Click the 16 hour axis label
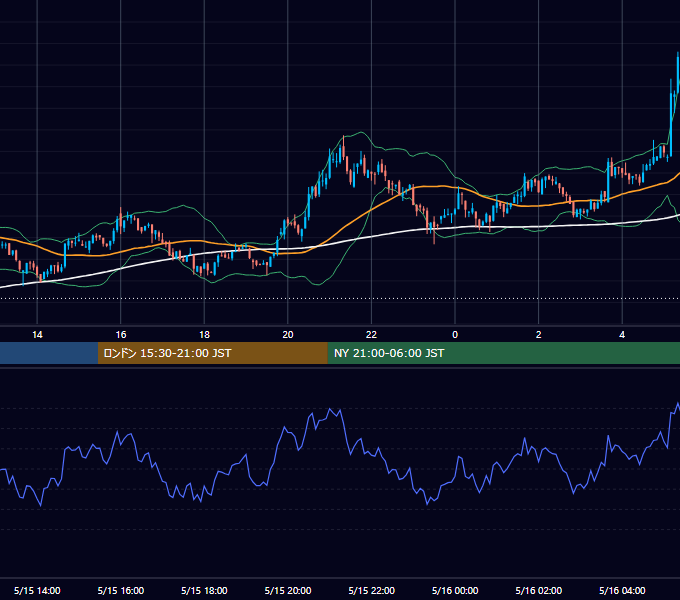 [121, 335]
